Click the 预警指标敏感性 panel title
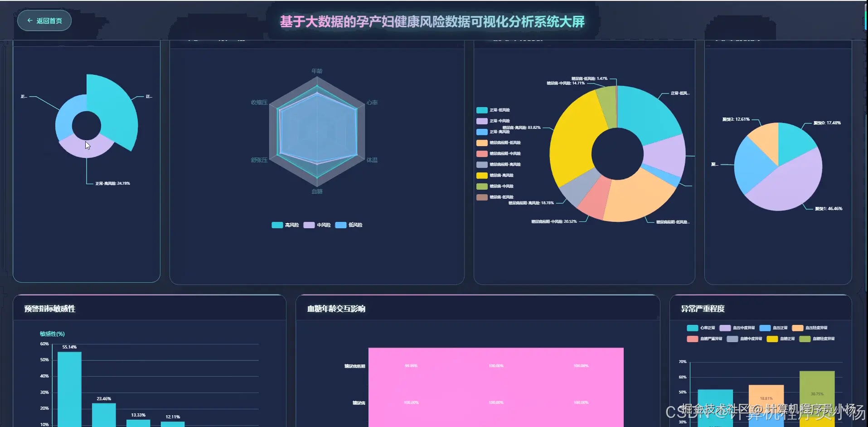This screenshot has width=868, height=427. [50, 309]
